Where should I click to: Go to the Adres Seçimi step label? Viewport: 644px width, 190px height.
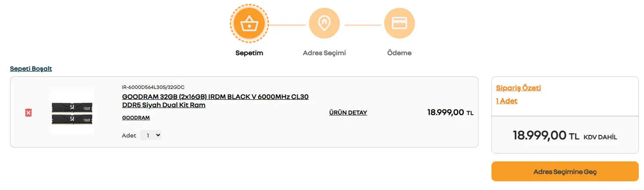(x=324, y=53)
